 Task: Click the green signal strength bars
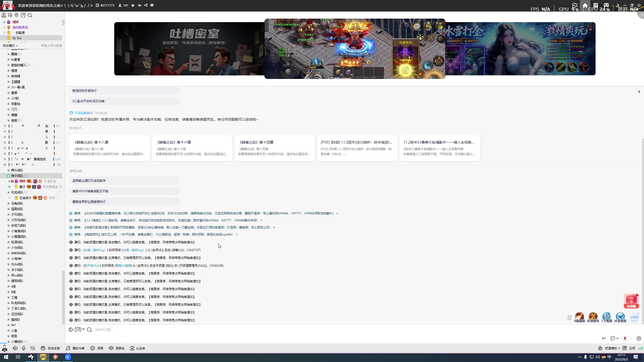640,348
